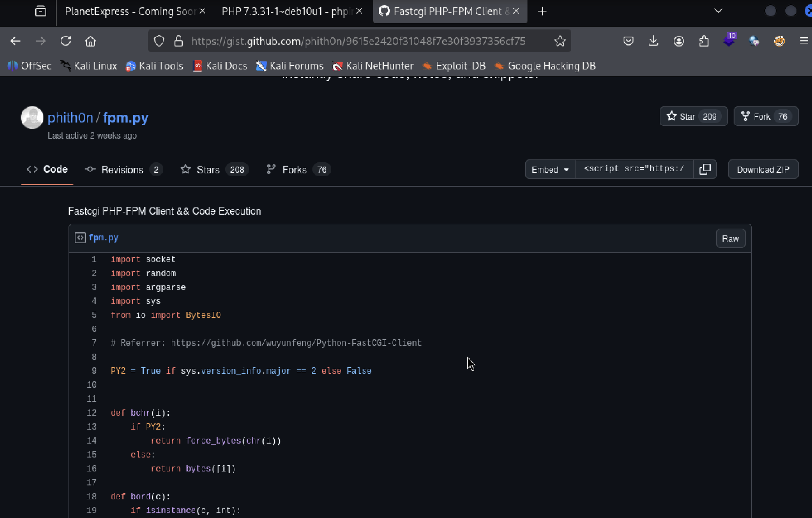Bookmark this page with the star icon
Image resolution: width=812 pixels, height=518 pixels.
tap(560, 41)
